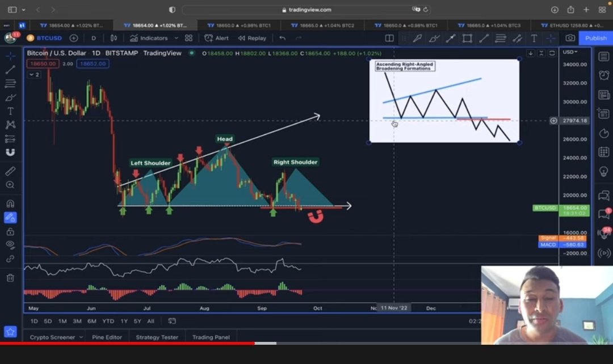613x364 pixels.
Task: Open the Indicators dialog
Action: click(x=149, y=38)
